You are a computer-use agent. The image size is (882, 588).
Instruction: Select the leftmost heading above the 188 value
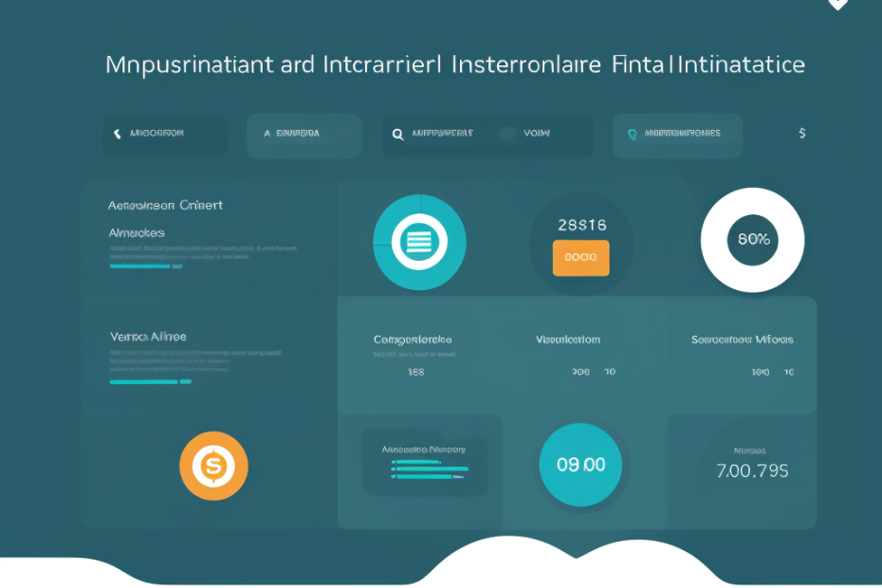(413, 339)
